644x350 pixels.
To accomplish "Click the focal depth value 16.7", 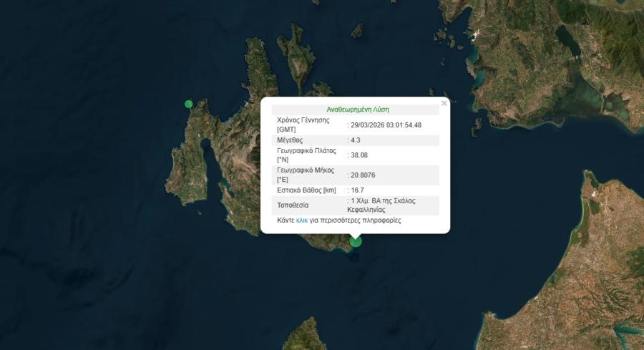I will [357, 190].
